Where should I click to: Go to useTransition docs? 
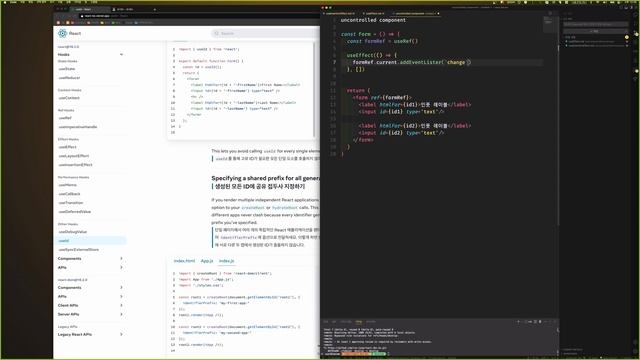point(71,203)
